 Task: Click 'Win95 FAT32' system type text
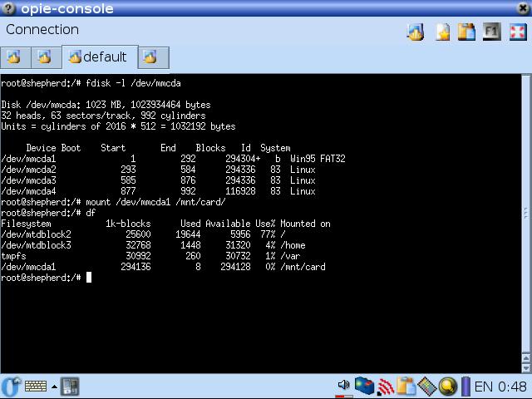[318, 159]
